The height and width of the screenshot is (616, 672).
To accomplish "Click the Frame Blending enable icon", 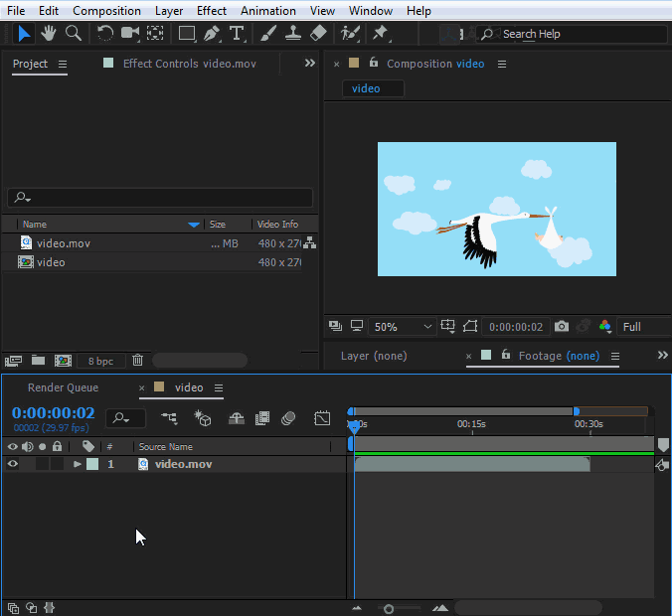I will pos(262,418).
